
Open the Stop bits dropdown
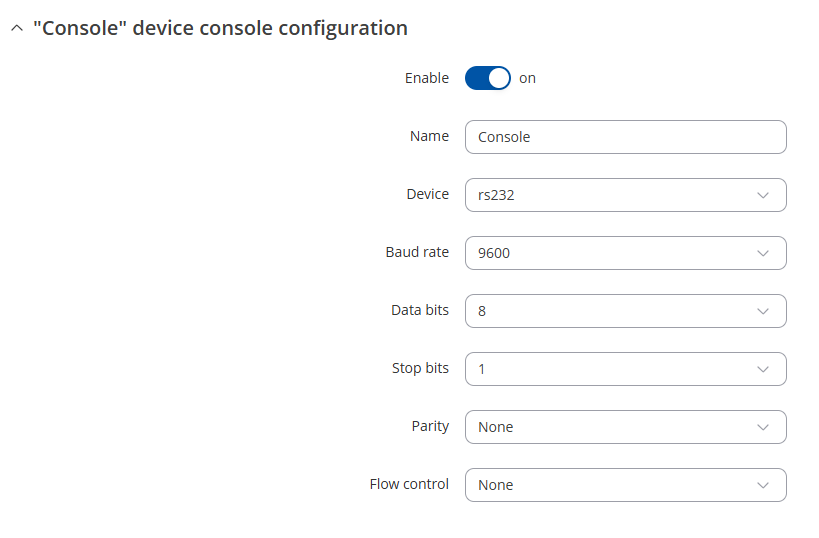pos(610,369)
